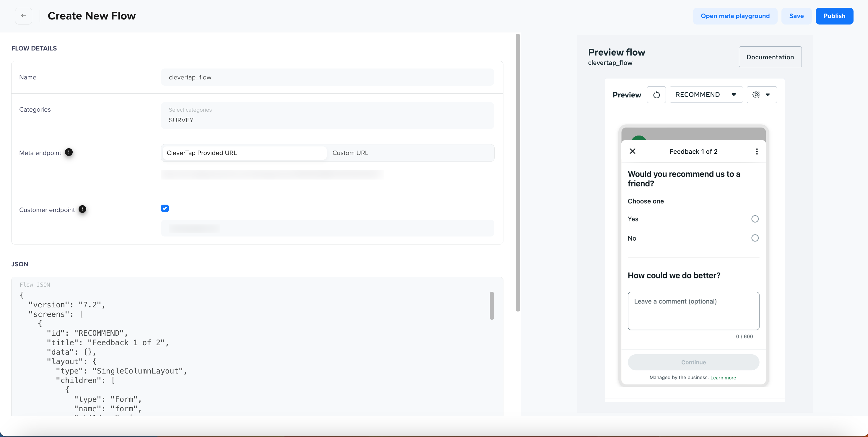Select the Yes radio option
The width and height of the screenshot is (868, 437).
tap(755, 219)
